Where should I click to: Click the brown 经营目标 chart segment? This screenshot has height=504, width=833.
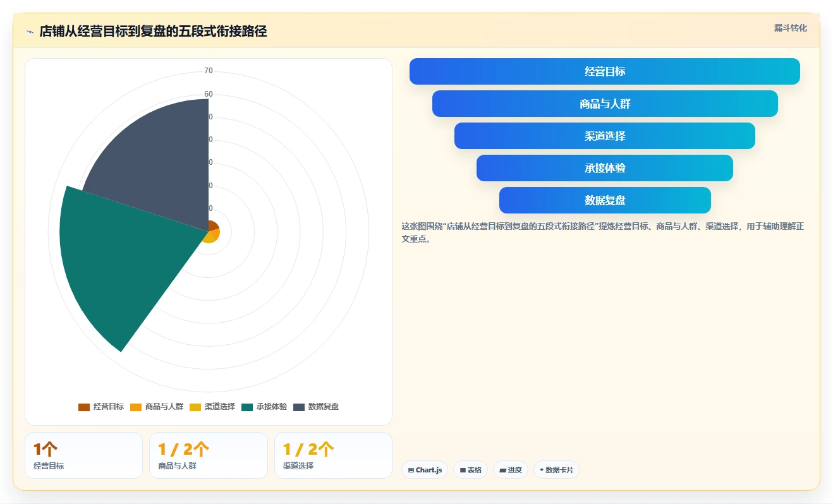coord(213,226)
